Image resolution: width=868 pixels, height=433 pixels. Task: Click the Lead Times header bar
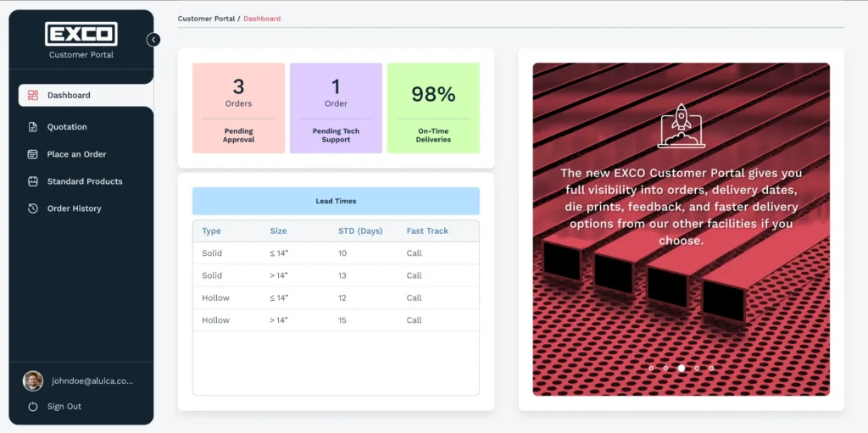click(x=336, y=201)
